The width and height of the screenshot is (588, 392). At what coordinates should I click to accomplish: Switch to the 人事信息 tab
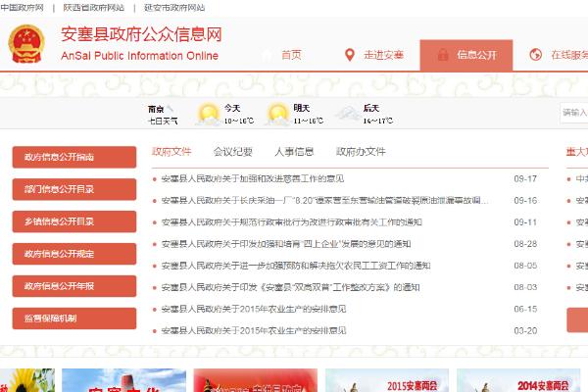294,152
